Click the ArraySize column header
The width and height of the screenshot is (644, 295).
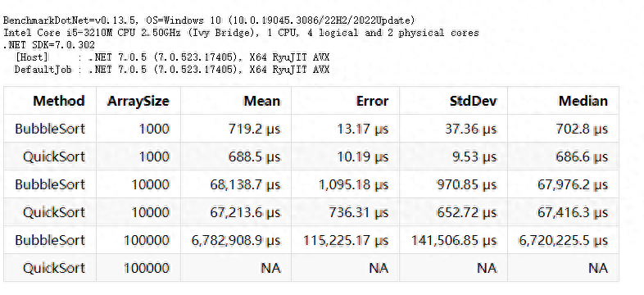point(138,101)
